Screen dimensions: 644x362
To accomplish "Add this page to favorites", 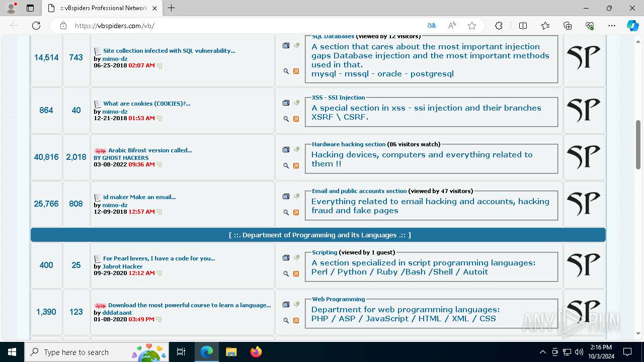I will coord(472,26).
